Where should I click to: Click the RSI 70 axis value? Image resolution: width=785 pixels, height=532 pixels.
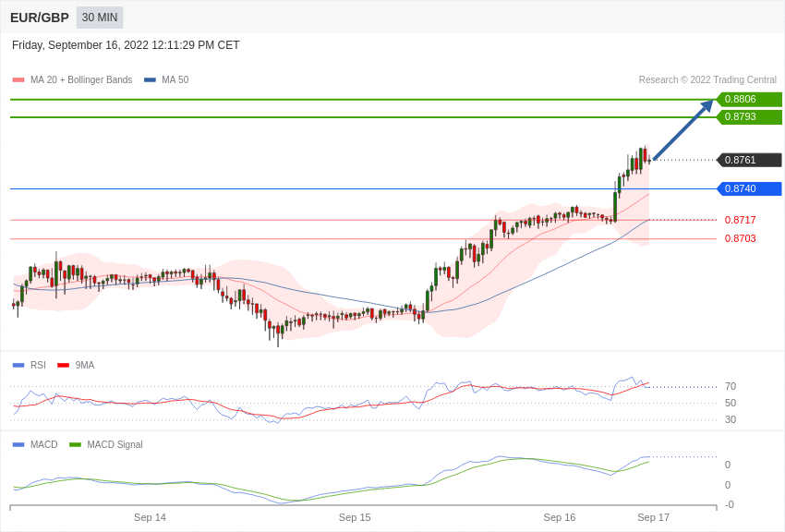coord(731,386)
